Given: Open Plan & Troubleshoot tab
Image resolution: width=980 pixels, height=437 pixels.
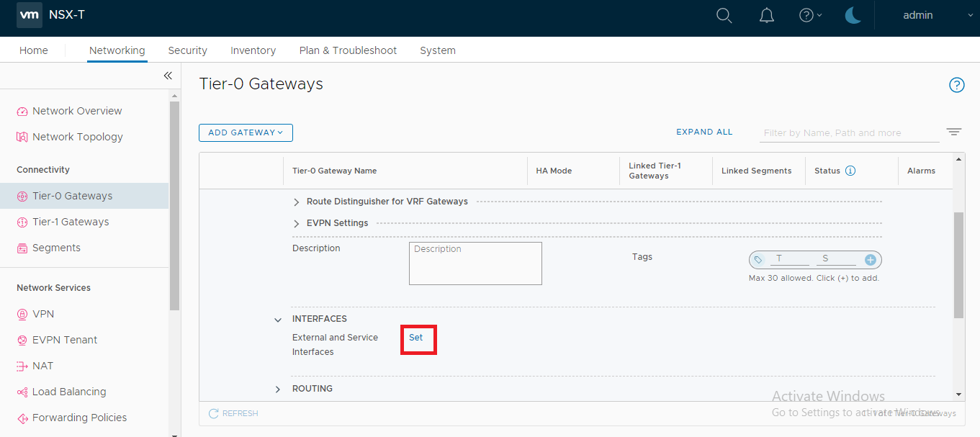Looking at the screenshot, I should tap(349, 50).
